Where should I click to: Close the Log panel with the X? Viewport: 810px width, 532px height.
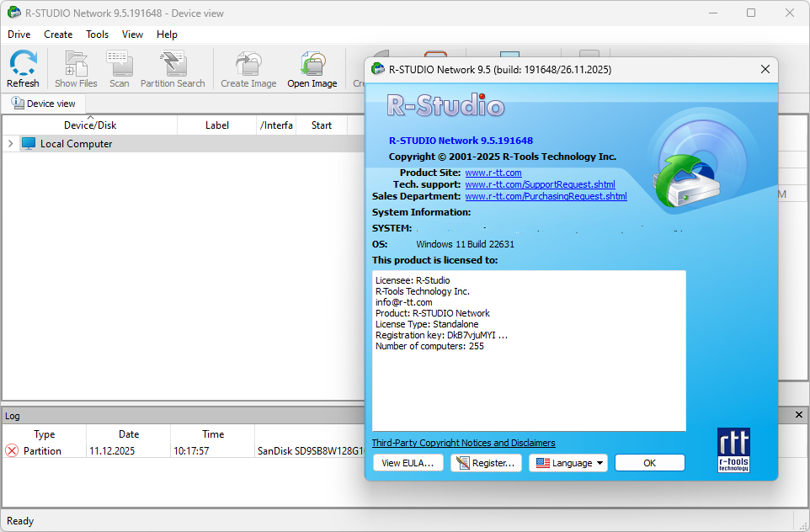(x=799, y=415)
